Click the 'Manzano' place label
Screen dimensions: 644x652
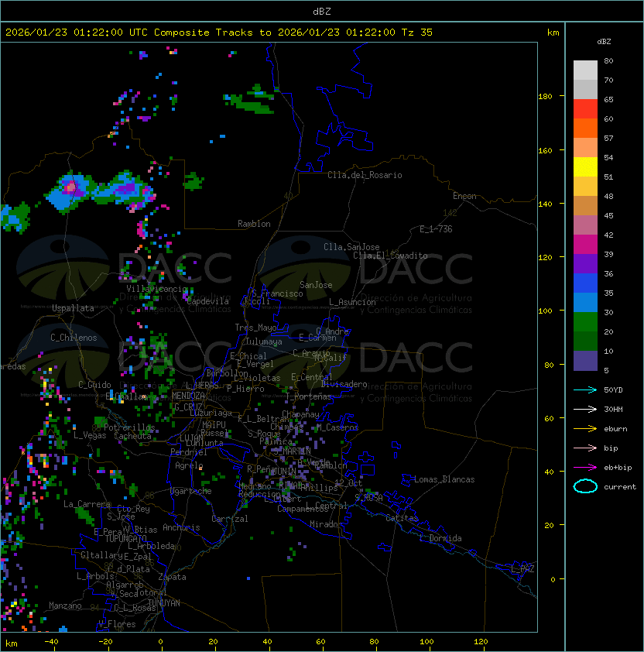[65, 606]
